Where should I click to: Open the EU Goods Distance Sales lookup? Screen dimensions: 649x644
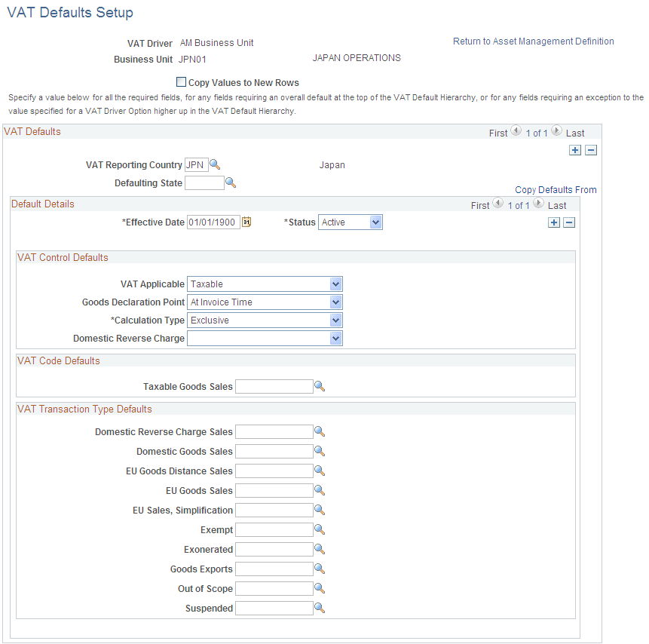[x=320, y=471]
